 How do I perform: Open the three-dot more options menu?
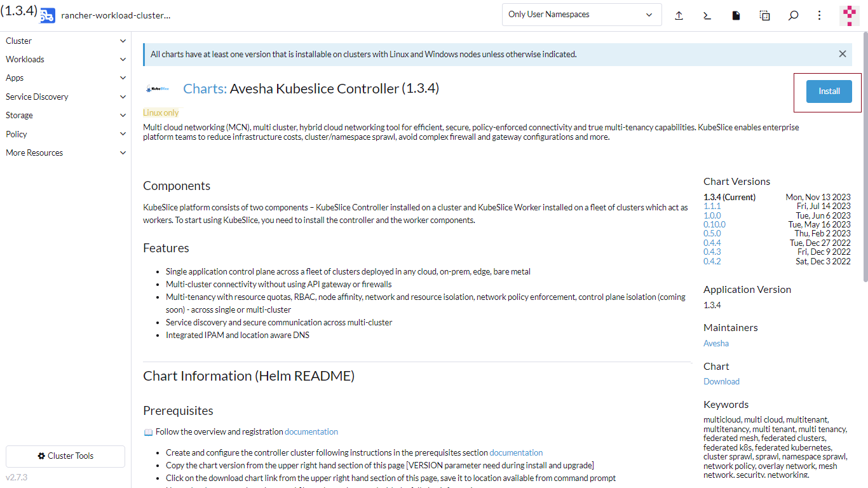pyautogui.click(x=820, y=15)
